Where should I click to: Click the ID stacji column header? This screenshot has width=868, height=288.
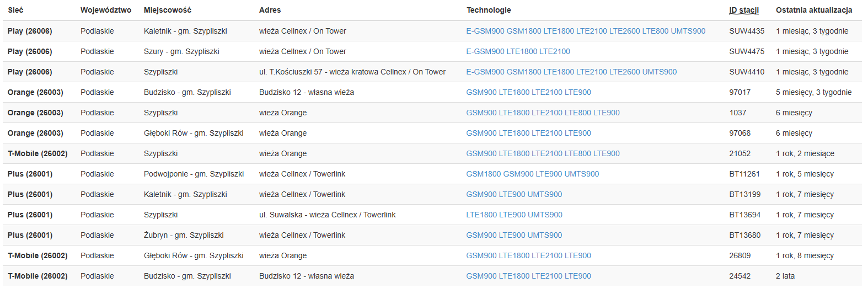point(744,10)
